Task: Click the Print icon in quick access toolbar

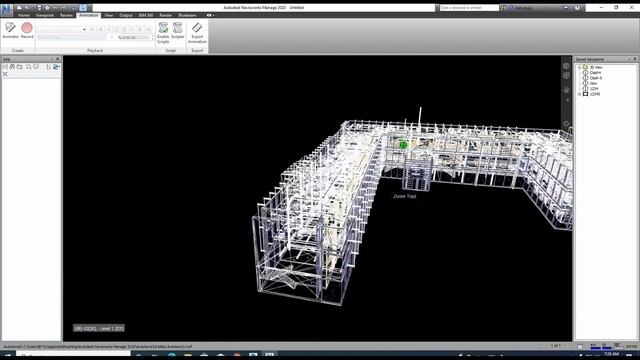Action: 39,7
